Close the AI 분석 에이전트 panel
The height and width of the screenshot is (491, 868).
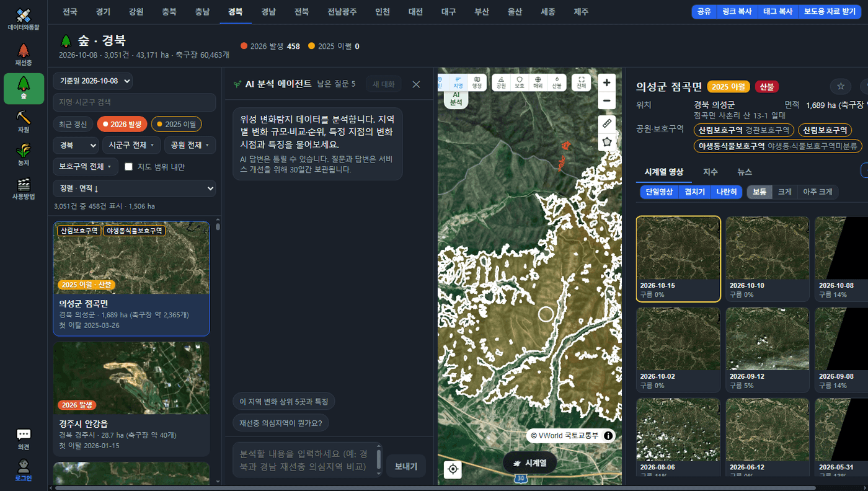417,84
